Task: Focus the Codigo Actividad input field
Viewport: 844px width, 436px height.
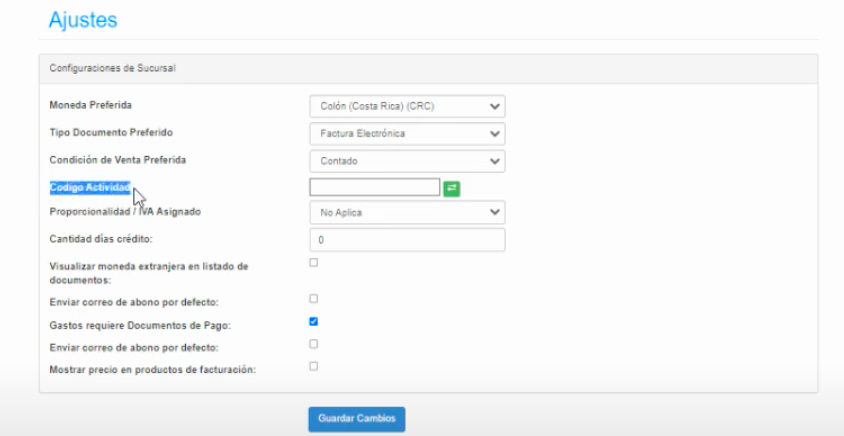Action: coord(375,187)
